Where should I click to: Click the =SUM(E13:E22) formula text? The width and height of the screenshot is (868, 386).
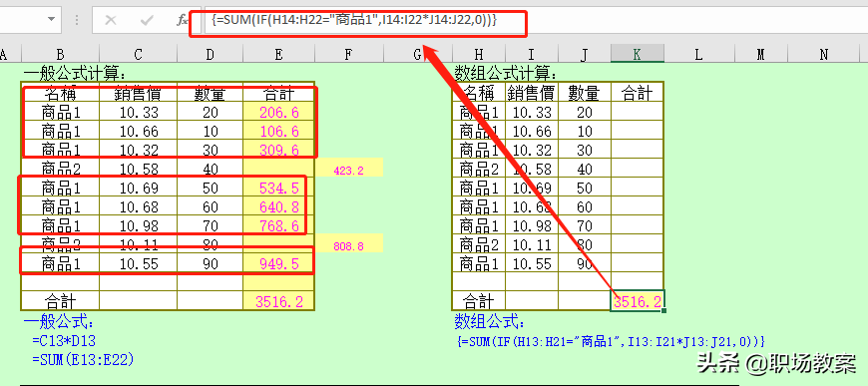pyautogui.click(x=83, y=360)
